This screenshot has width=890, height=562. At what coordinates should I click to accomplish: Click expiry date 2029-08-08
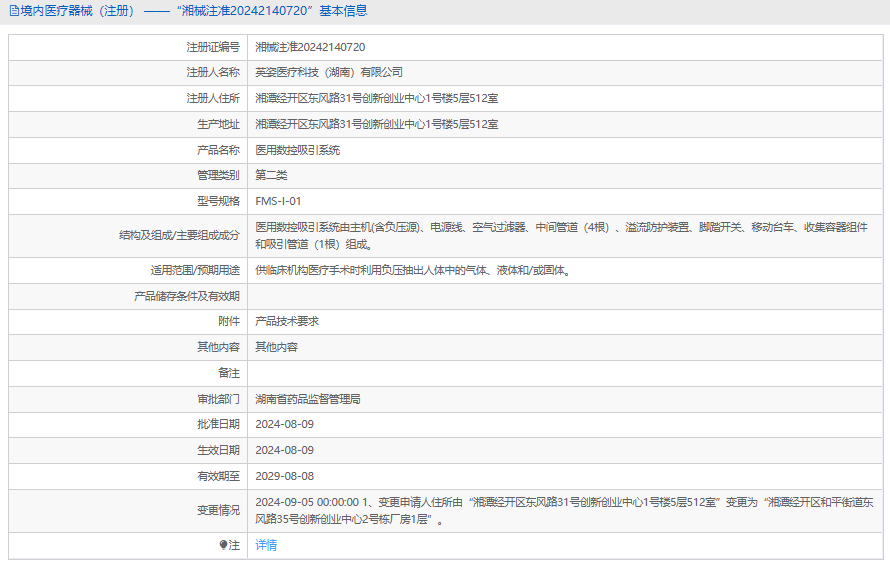[284, 476]
